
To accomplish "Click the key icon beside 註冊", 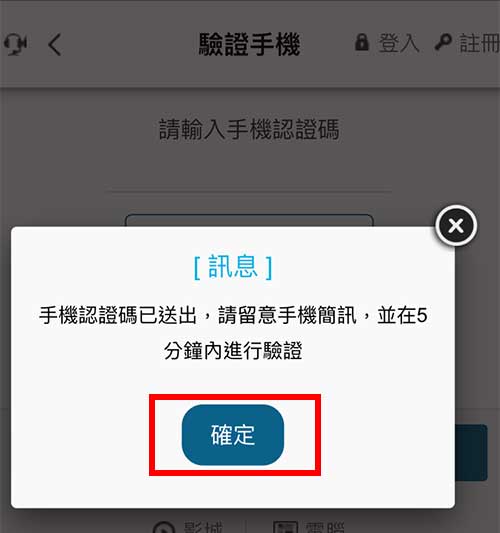I will click(443, 42).
